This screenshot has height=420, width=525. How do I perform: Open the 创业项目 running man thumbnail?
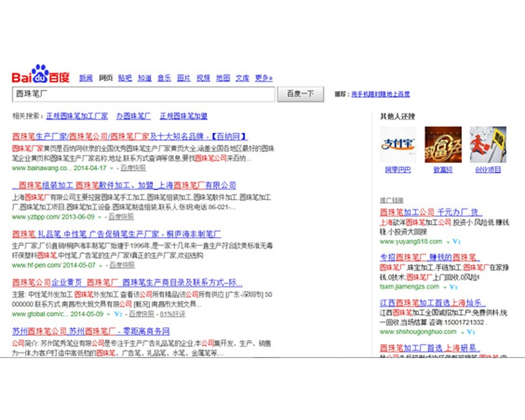coord(488,145)
